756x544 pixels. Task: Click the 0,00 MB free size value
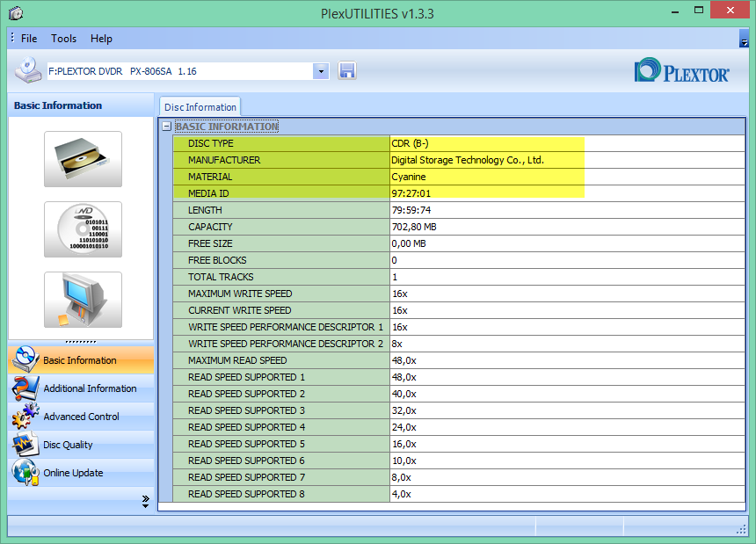point(409,243)
